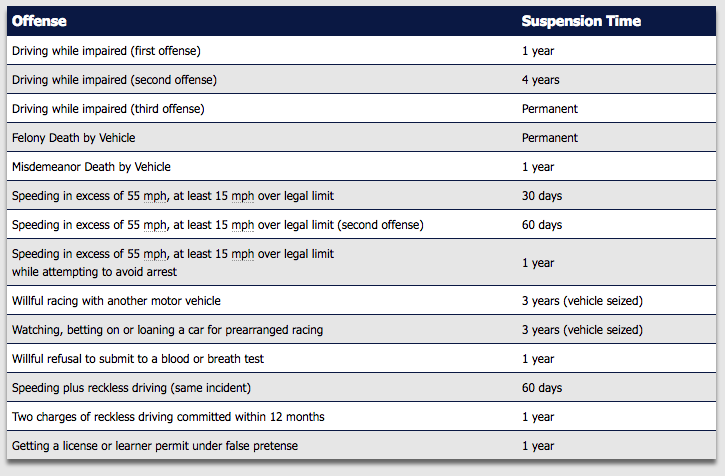The height and width of the screenshot is (476, 725).
Task: Click the 4 years suspension cell
Action: [540, 80]
